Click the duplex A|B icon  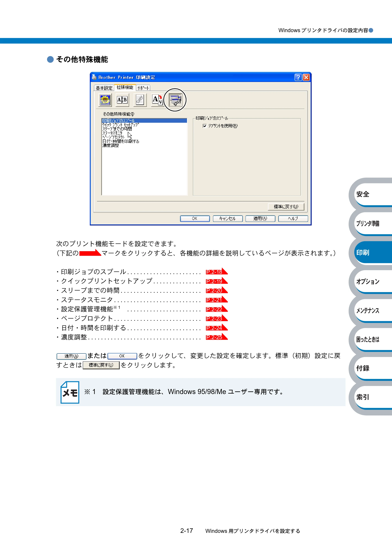(122, 100)
